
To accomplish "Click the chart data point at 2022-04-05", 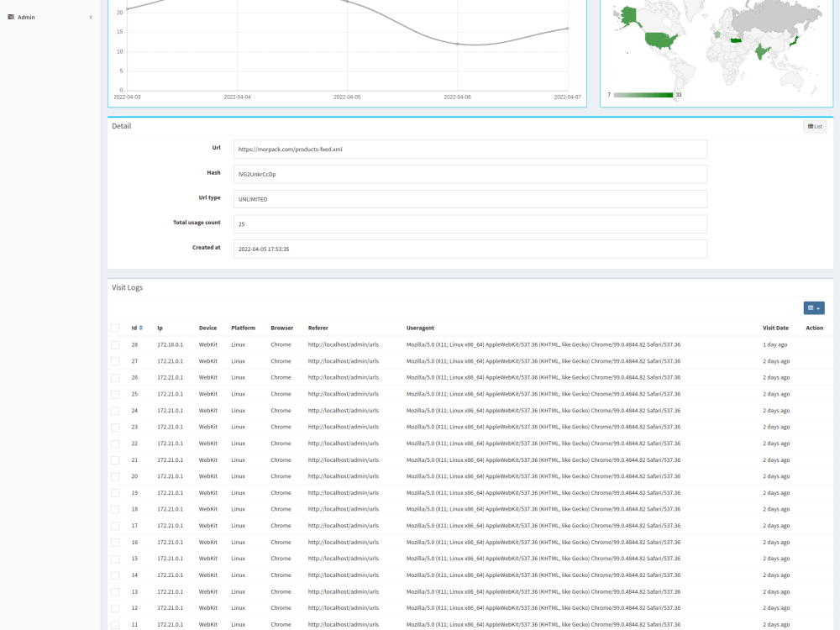I will click(x=347, y=3).
